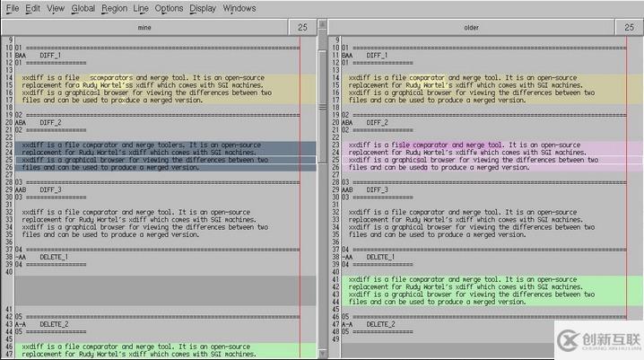This screenshot has width=644, height=360.
Task: Click the scrollbar down arrow
Action: point(322,353)
